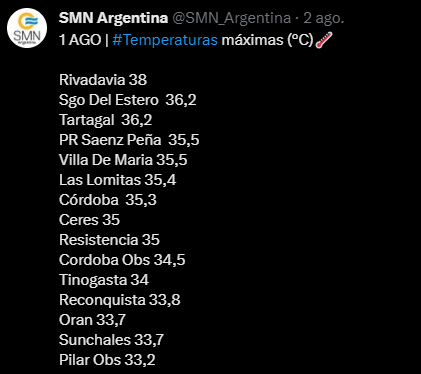Open the SMN Argentina profile avatar
The height and width of the screenshot is (374, 421).
27,28
